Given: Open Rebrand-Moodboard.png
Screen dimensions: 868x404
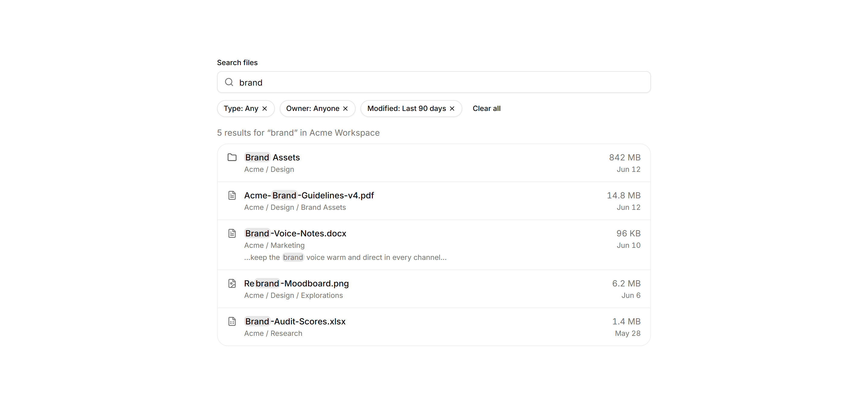Looking at the screenshot, I should [434, 289].
